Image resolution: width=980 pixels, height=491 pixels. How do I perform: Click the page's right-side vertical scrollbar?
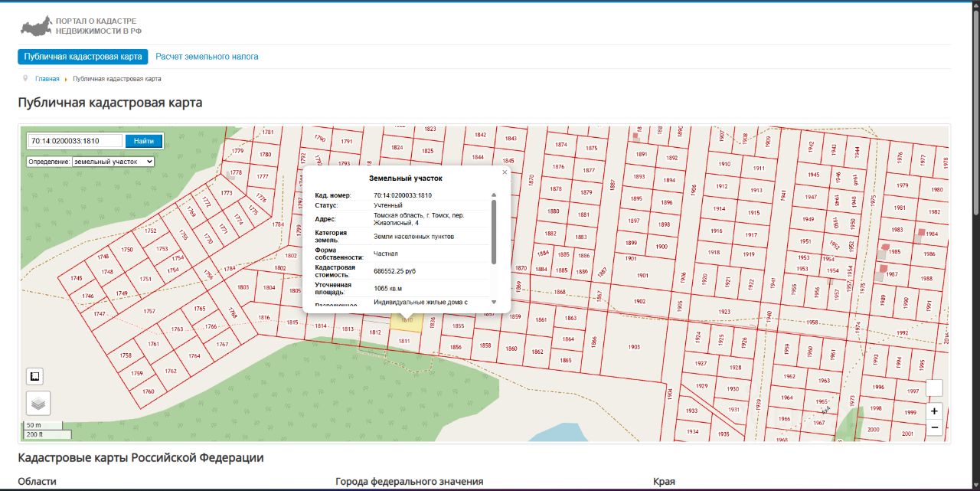click(x=975, y=115)
